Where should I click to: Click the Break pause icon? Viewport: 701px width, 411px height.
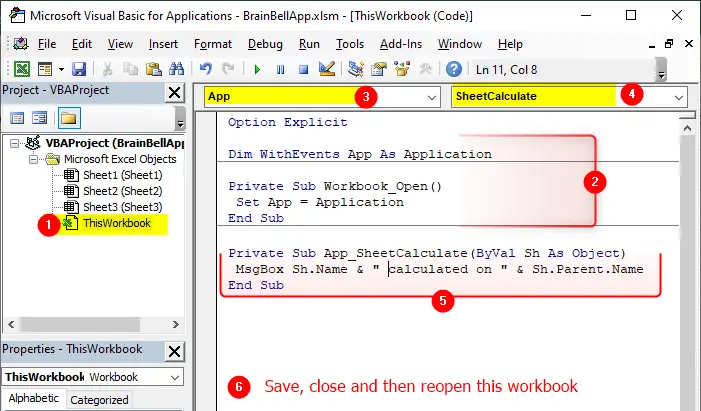point(280,69)
